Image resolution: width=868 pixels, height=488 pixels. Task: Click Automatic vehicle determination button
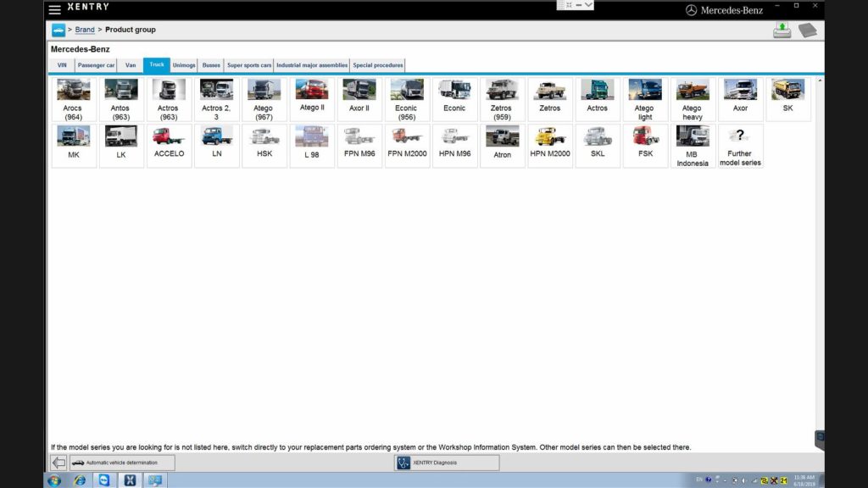click(x=122, y=463)
